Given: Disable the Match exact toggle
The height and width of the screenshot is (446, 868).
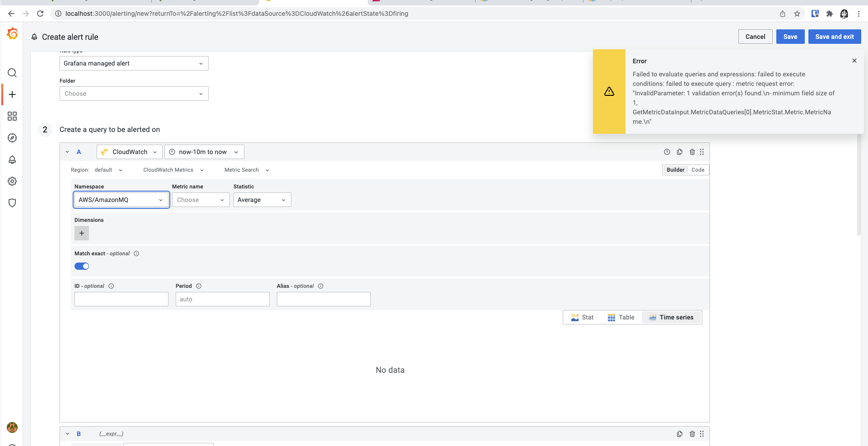Looking at the screenshot, I should [82, 266].
